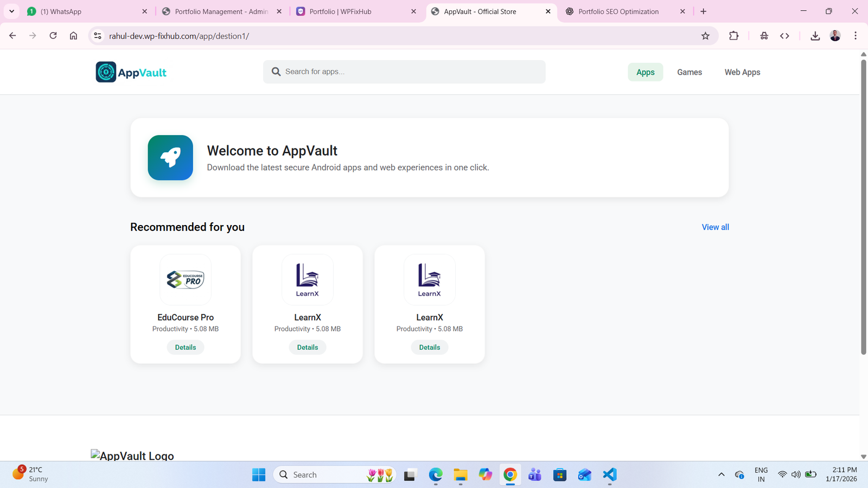Click the magnifier icon in the app search bar
The height and width of the screenshot is (488, 868).
(276, 71)
